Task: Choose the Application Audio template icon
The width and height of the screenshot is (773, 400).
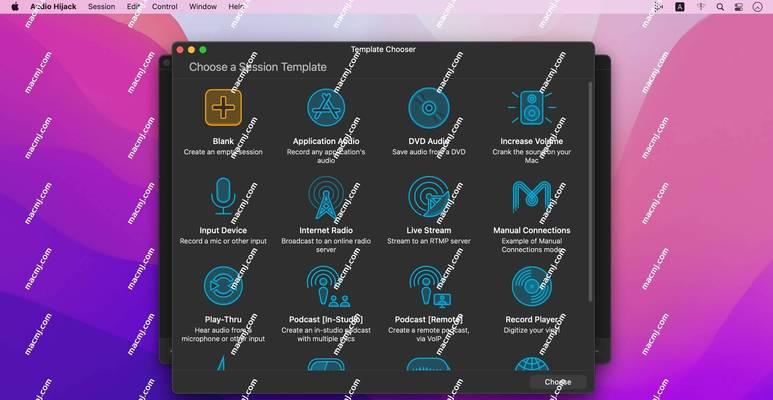Action: (x=326, y=108)
